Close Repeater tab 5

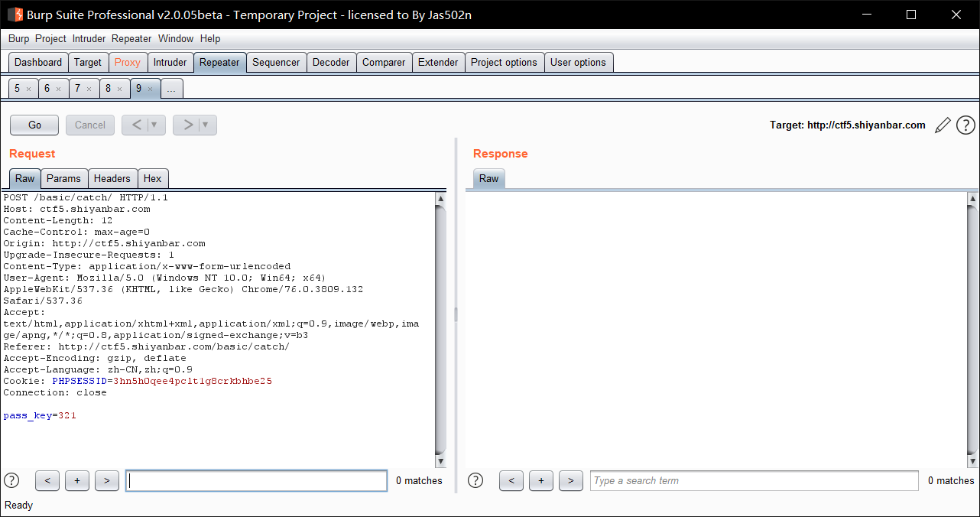pyautogui.click(x=28, y=89)
